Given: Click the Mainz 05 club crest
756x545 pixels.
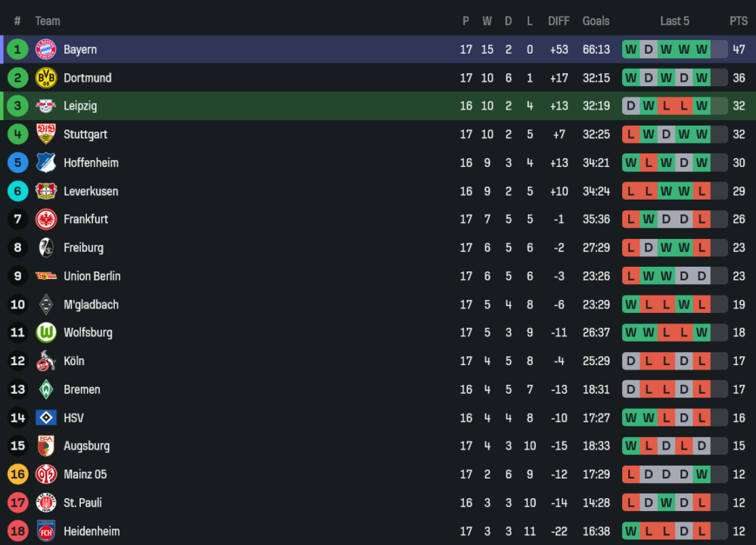Looking at the screenshot, I should [46, 475].
